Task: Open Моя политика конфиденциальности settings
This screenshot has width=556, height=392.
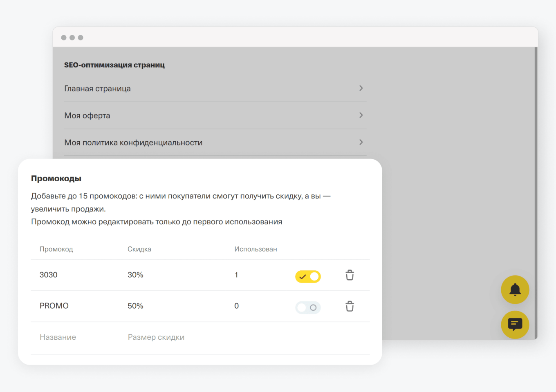Action: pyautogui.click(x=133, y=143)
